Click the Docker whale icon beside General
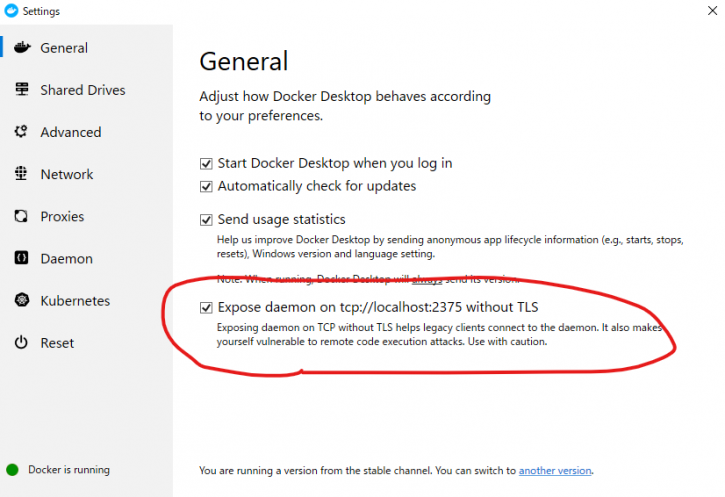 pos(22,47)
